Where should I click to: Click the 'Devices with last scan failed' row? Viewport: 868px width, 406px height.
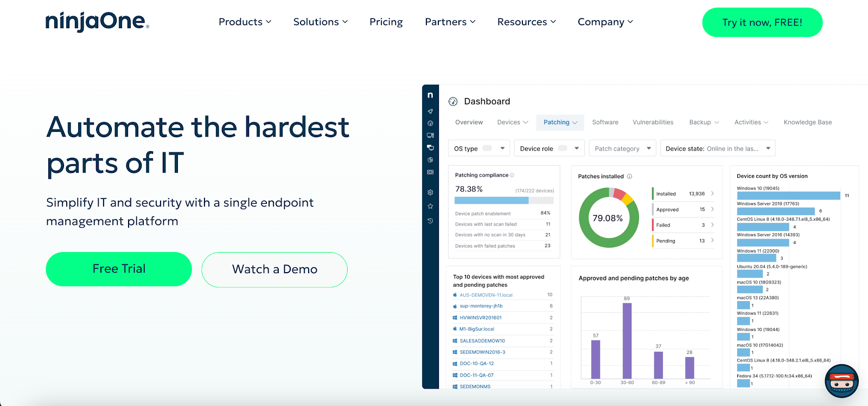pos(503,224)
